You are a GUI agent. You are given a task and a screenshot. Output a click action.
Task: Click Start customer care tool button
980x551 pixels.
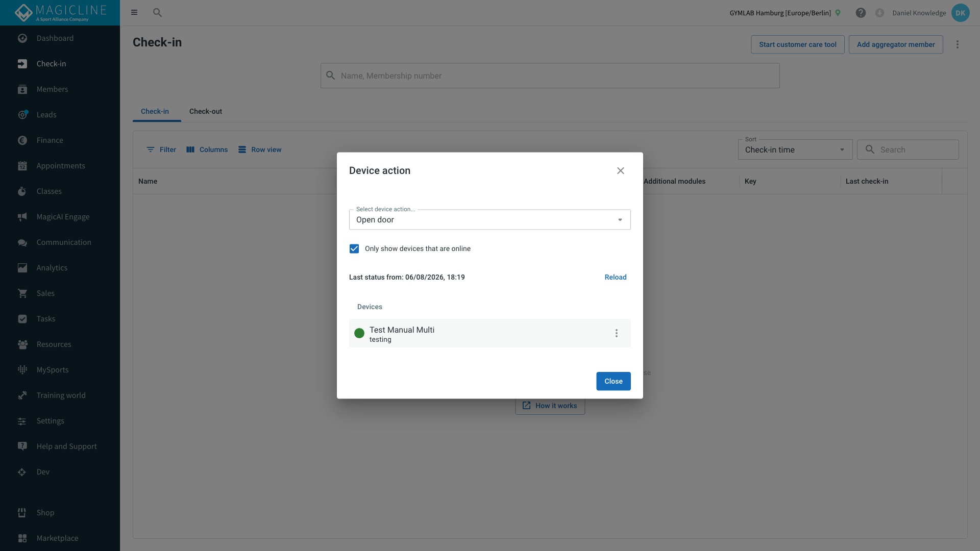coord(798,44)
